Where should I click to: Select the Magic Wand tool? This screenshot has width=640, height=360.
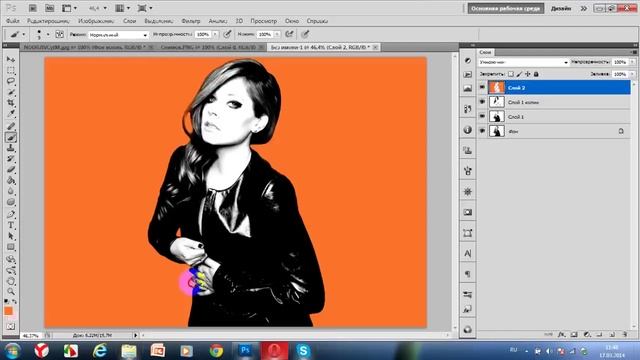[11, 92]
